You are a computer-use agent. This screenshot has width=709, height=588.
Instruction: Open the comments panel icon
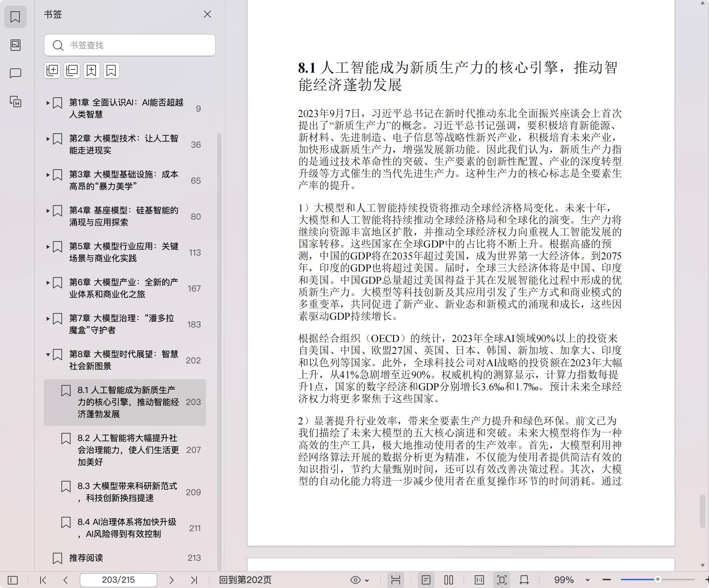(15, 73)
